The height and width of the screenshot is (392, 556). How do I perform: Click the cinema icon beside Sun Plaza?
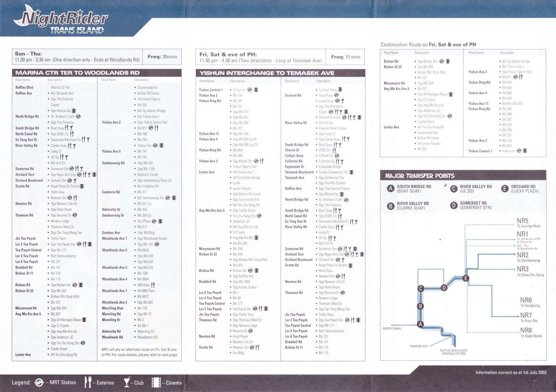point(161,221)
